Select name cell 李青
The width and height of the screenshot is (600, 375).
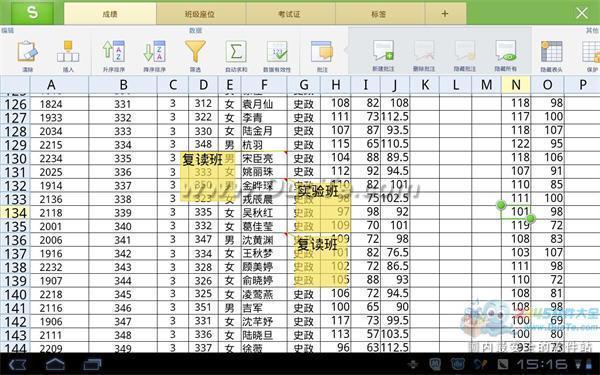point(264,118)
